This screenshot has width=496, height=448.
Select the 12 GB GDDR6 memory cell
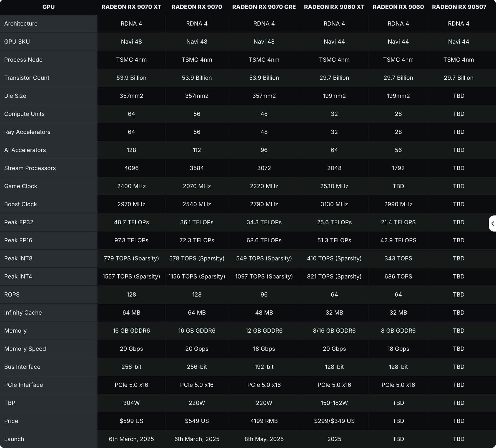tap(264, 331)
